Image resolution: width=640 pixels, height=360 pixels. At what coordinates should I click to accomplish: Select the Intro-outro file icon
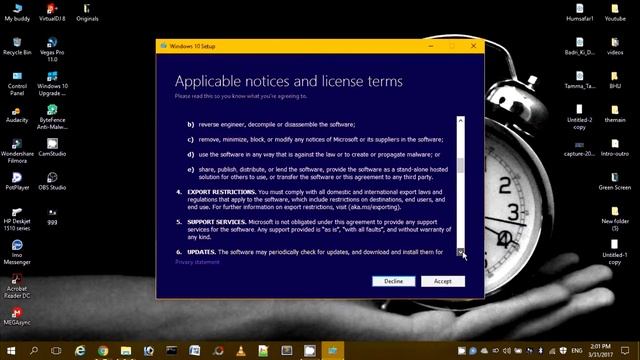(x=615, y=147)
